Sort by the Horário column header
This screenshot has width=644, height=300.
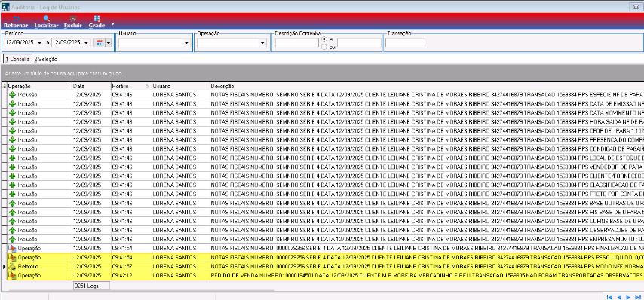[x=130, y=86]
